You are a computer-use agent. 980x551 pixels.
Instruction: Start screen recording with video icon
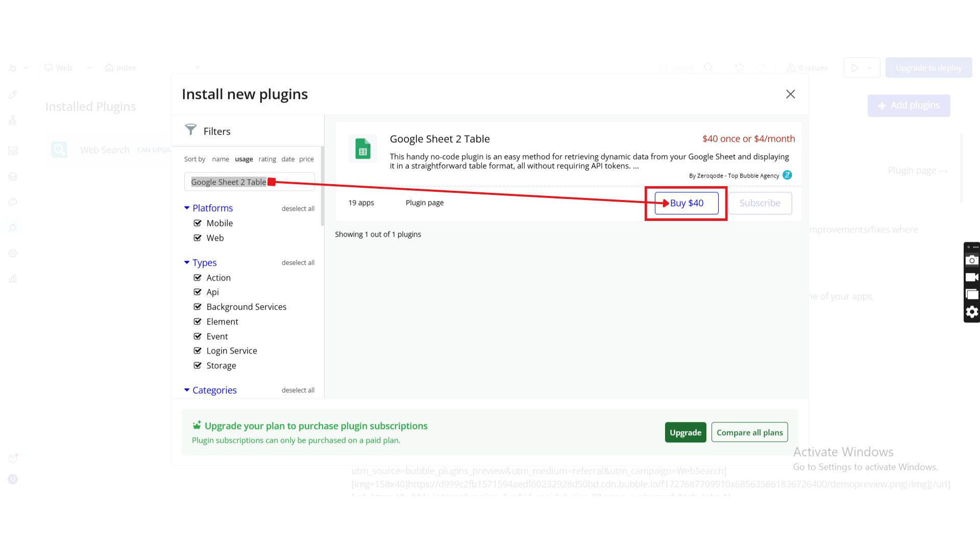[x=972, y=278]
